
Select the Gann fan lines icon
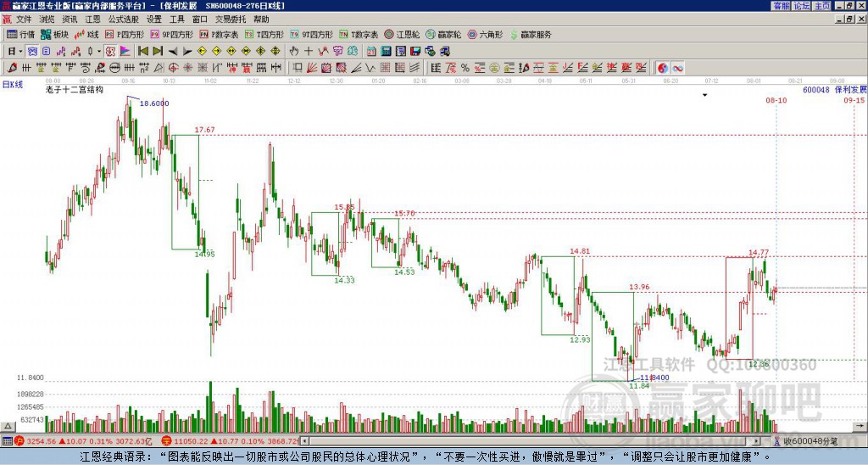pyautogui.click(x=312, y=68)
